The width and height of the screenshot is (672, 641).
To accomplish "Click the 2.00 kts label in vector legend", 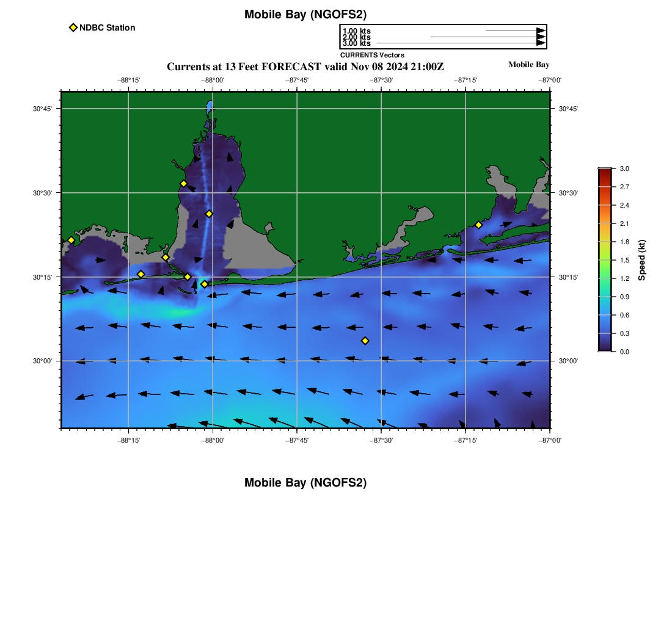I will pos(356,37).
